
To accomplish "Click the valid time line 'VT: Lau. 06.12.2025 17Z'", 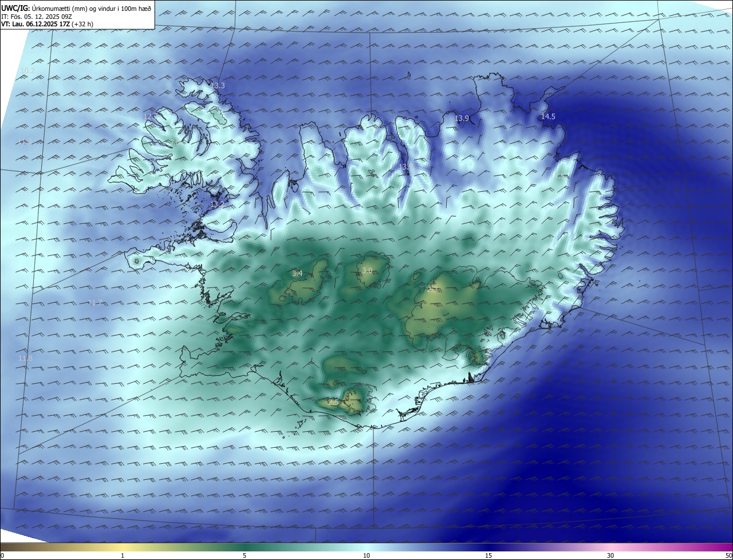I will pos(36,24).
